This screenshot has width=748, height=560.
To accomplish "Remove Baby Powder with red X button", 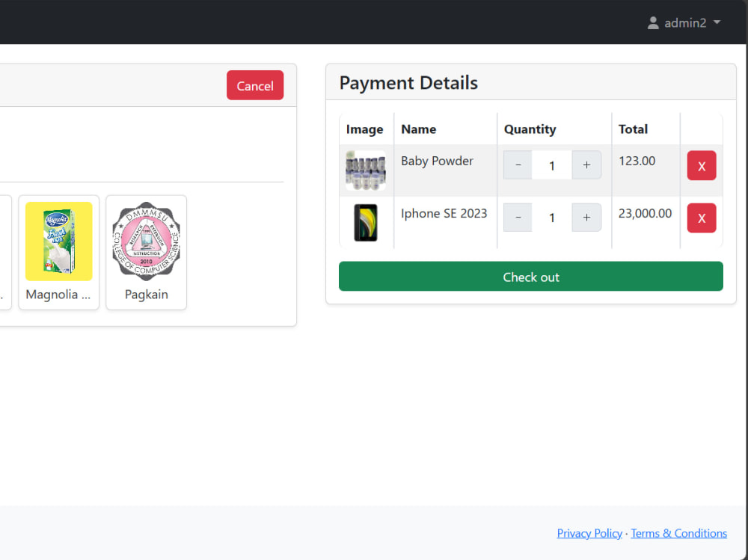I will 702,165.
